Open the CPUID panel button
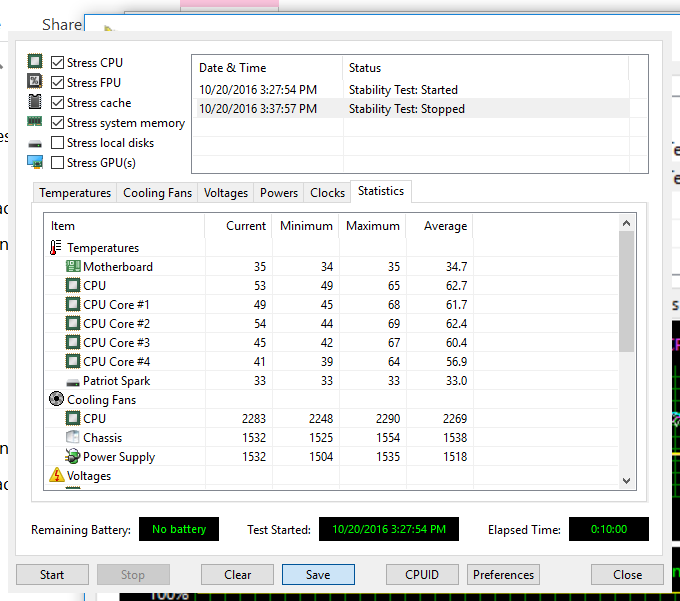The image size is (680, 601). [x=422, y=575]
